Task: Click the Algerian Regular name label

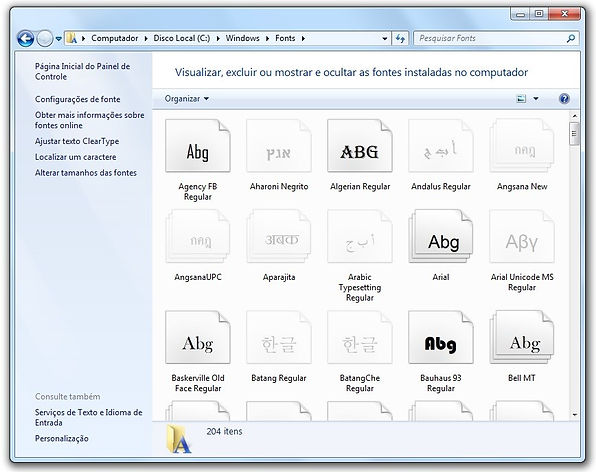Action: tap(360, 187)
